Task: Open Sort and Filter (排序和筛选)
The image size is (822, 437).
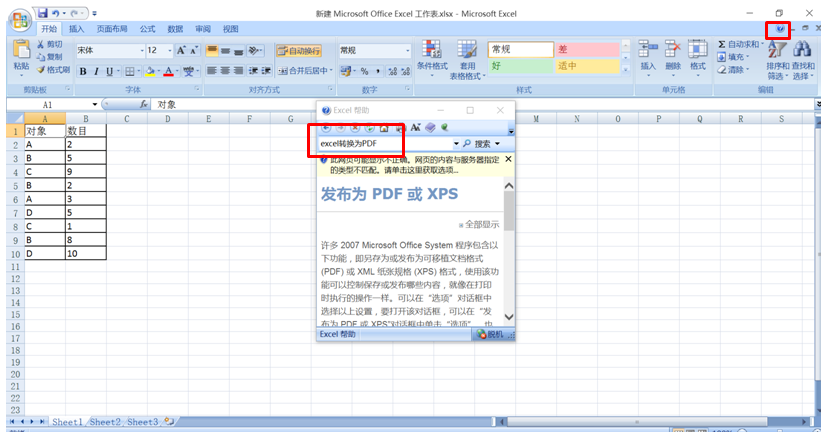Action: [777, 60]
